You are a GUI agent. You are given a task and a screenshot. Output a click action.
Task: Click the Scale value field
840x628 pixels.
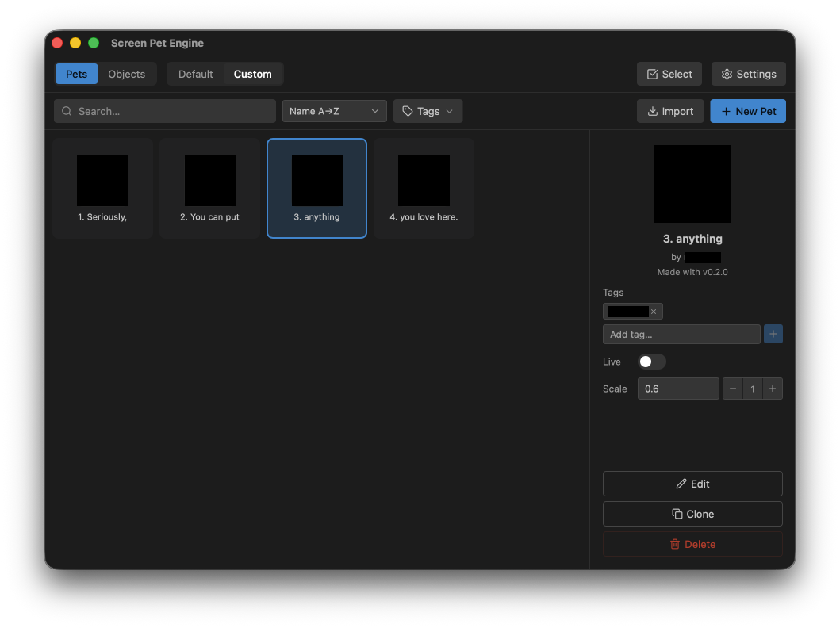tap(678, 389)
